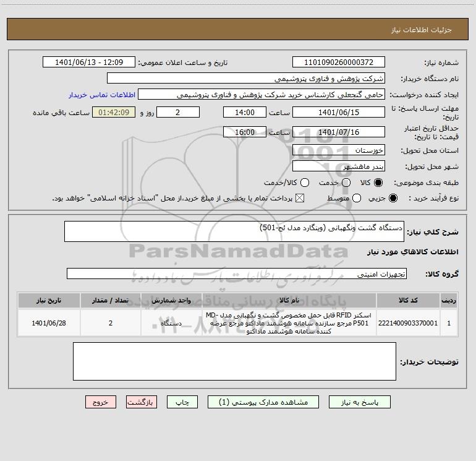The width and height of the screenshot is (476, 461).
Task: Click the استان محل تحویل field خوزستان
Action: [x=339, y=150]
